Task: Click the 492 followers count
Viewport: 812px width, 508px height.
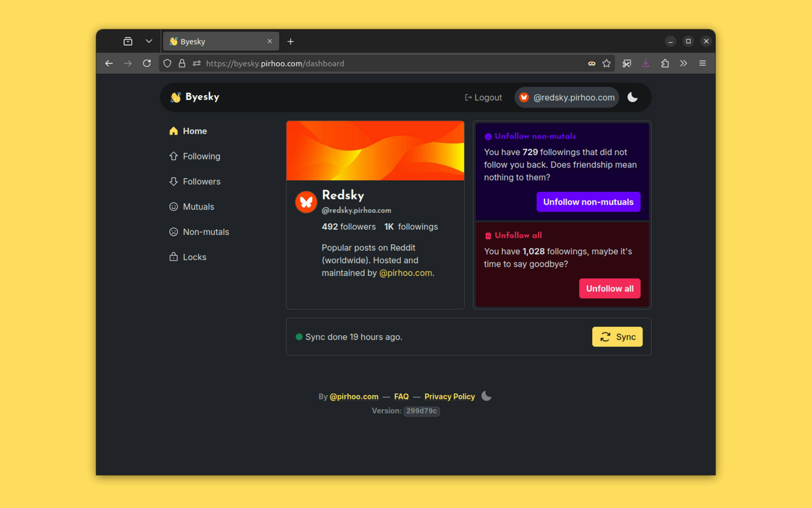Action: pos(349,227)
